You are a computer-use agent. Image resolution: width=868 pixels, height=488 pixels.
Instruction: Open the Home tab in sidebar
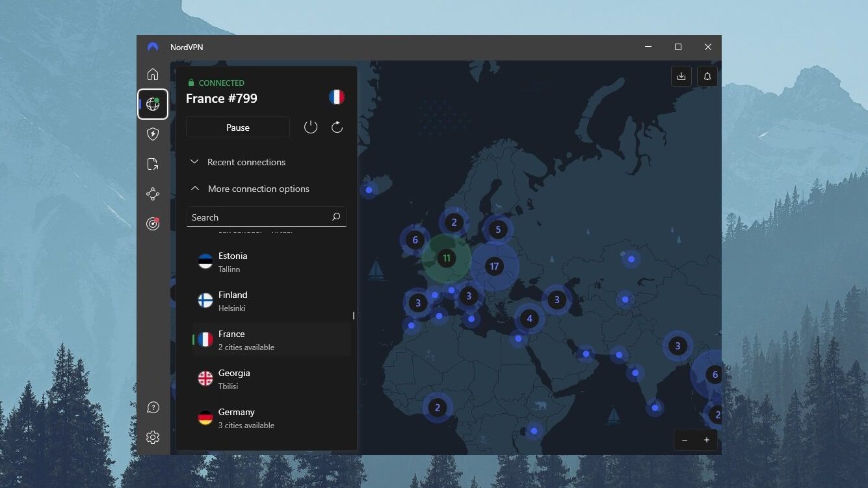pyautogui.click(x=153, y=74)
